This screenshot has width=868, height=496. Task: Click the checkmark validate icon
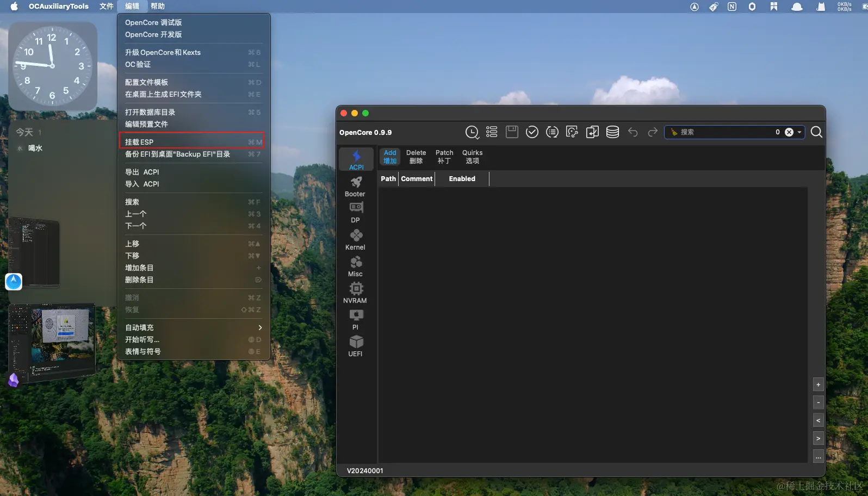(x=532, y=132)
